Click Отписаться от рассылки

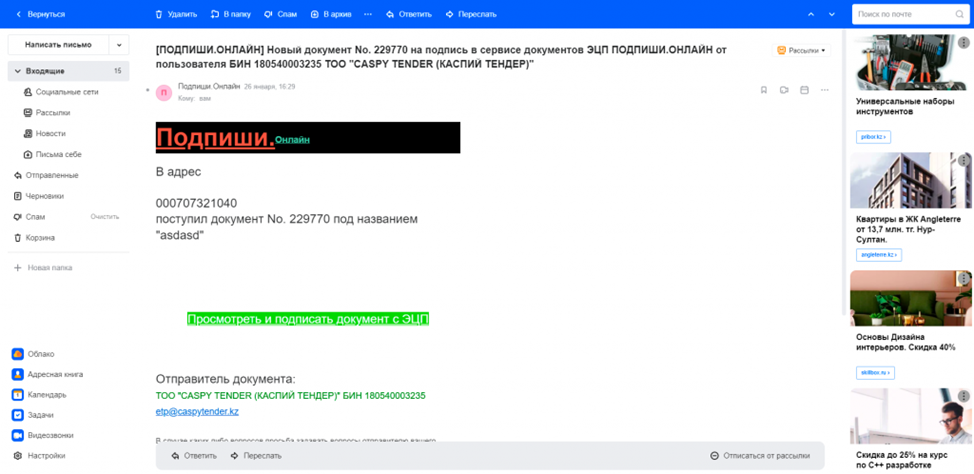[760, 455]
